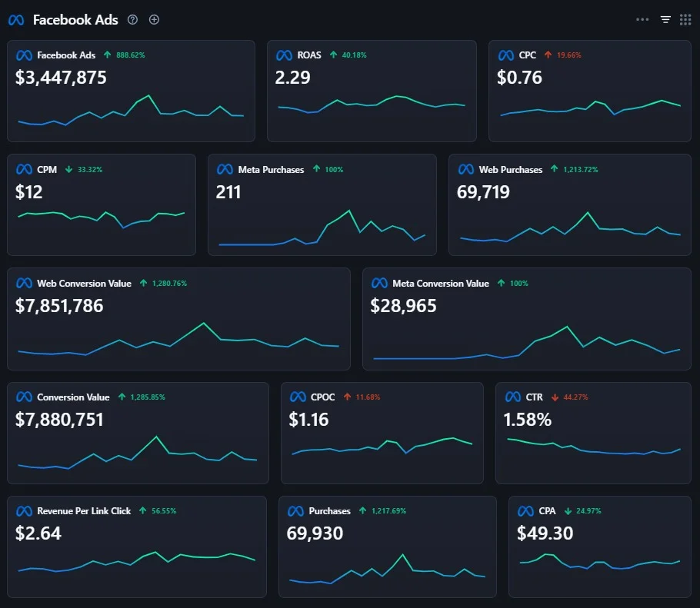
Task: Click the Meta icon on Meta Purchases card
Action: click(225, 170)
